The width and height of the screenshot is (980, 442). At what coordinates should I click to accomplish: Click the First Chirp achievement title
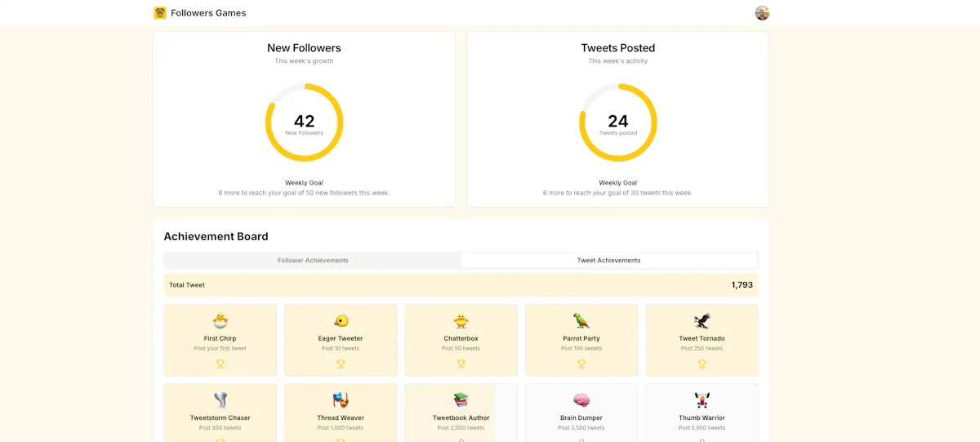[x=220, y=338]
